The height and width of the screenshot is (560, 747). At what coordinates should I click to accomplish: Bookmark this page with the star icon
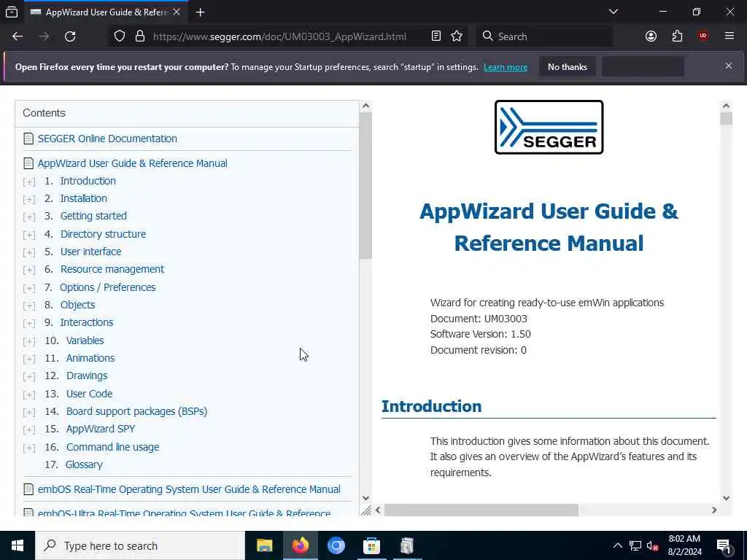[457, 36]
